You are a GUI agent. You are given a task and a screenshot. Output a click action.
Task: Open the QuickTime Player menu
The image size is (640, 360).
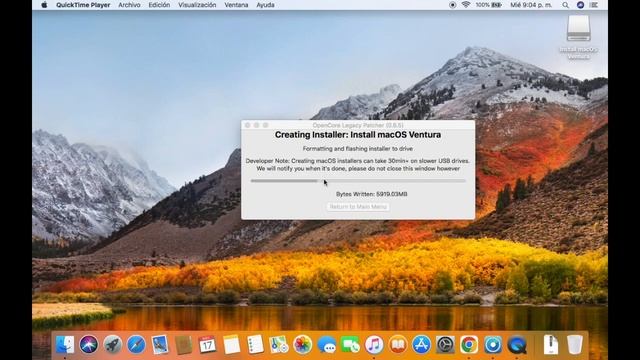(83, 5)
